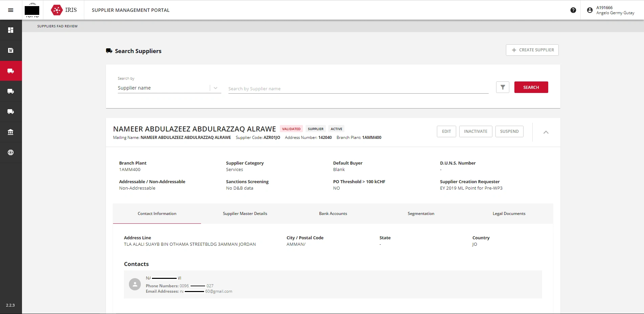
Task: Click the CREATE SUPPLIER button
Action: (x=532, y=50)
